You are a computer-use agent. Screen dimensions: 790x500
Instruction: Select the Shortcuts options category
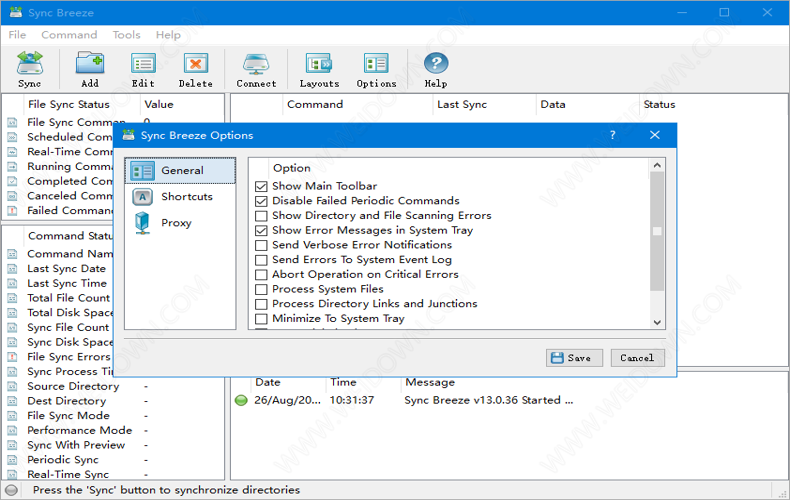point(180,197)
